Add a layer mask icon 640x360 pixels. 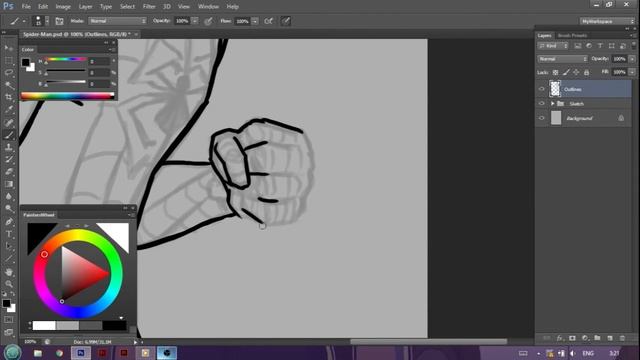(x=572, y=338)
